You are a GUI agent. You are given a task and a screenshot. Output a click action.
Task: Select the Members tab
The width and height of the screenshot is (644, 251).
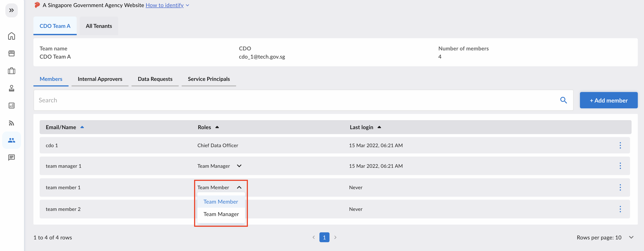pos(51,79)
